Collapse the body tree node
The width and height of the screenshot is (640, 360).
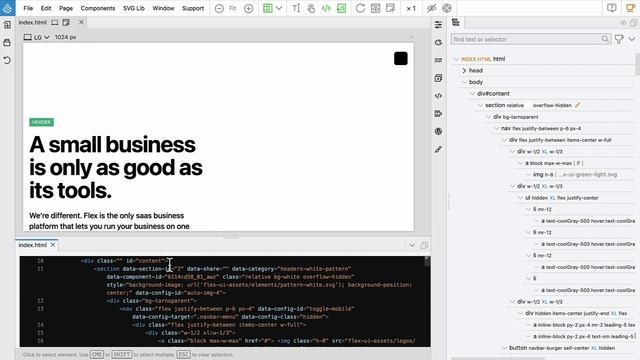[464, 82]
